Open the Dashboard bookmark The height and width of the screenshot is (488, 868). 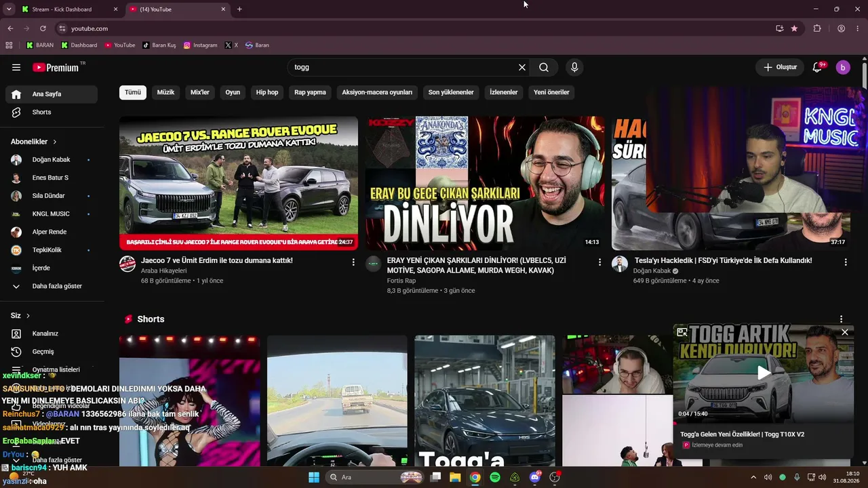pos(79,45)
